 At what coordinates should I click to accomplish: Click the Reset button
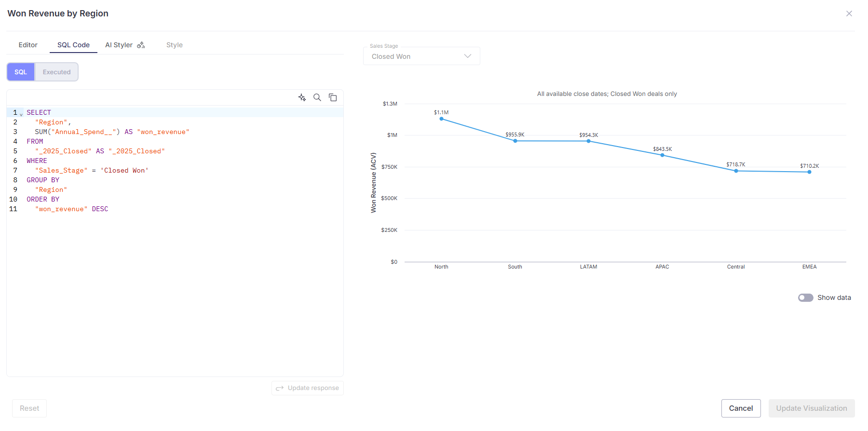tap(29, 408)
